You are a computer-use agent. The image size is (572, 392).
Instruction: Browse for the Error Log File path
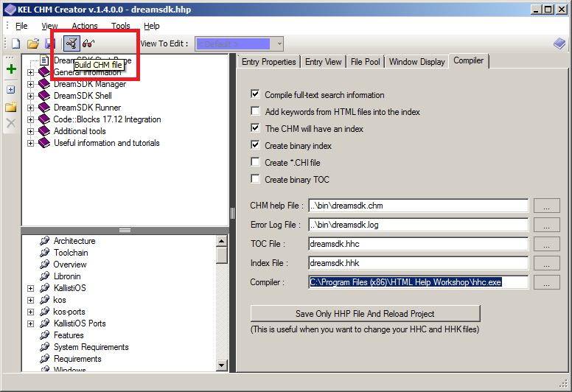pos(546,225)
